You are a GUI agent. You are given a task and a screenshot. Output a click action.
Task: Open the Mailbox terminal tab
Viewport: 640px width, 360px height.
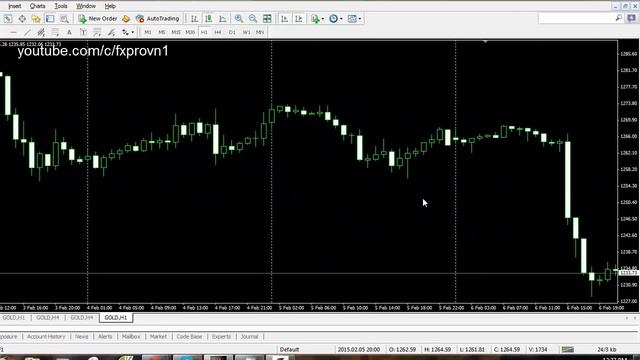tap(131, 337)
